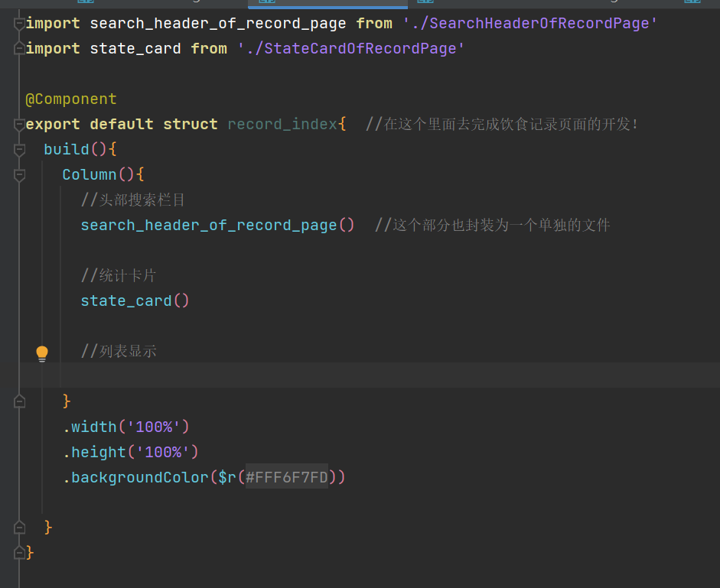720x588 pixels.
Task: Click the fold-end marker at build's closing brace
Action: click(19, 528)
